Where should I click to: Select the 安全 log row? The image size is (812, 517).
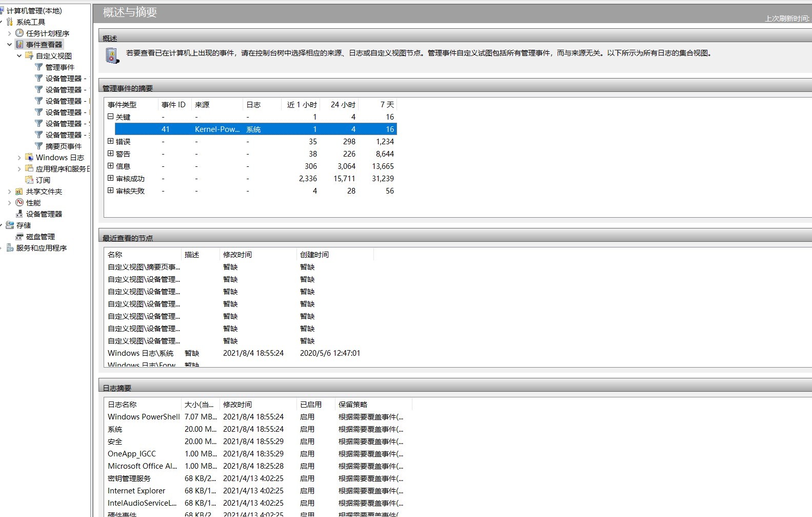258,442
